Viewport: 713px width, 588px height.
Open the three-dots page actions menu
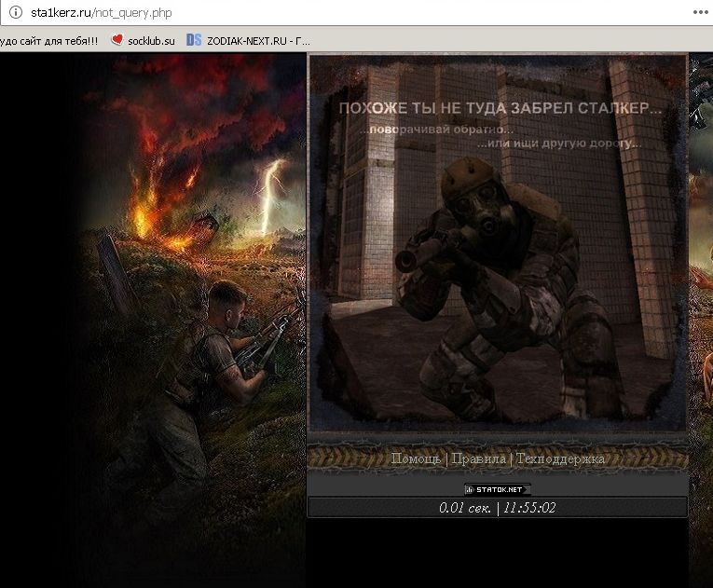point(701,13)
